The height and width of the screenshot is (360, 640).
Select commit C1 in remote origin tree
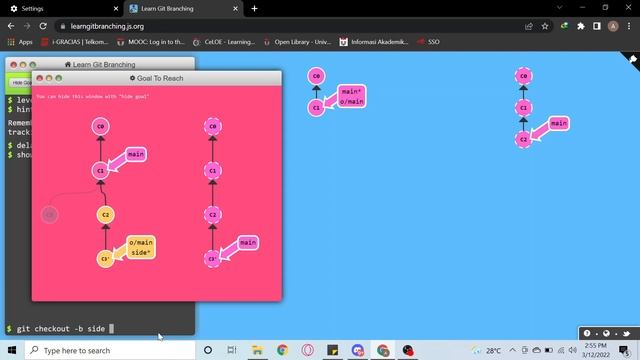524,108
